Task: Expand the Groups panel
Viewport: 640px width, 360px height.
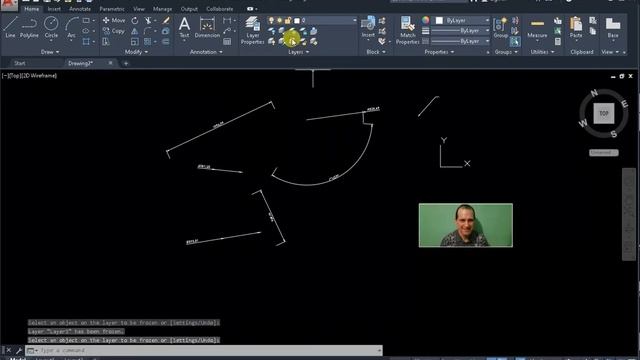Action: point(506,52)
